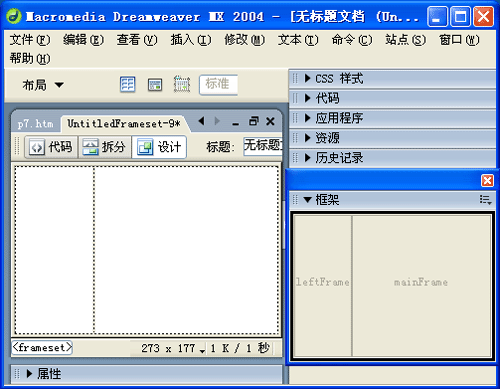
Task: Click the document toolbar gripper handle
Action: click(17, 146)
